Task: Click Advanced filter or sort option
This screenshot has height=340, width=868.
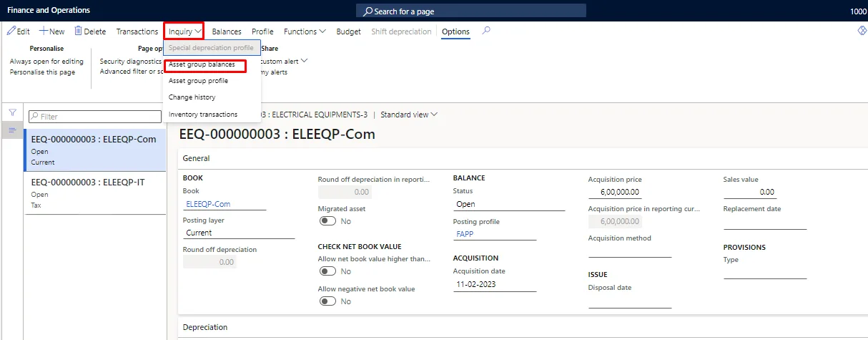Action: point(131,72)
